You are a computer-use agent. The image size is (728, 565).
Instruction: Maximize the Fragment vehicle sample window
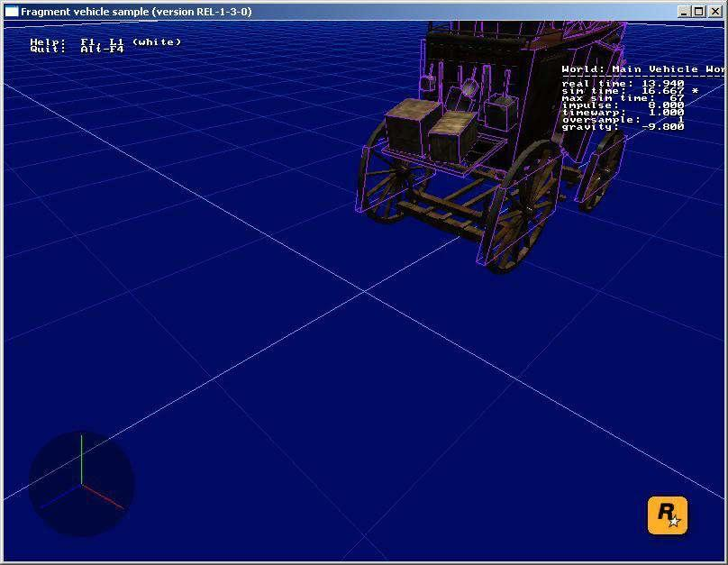tap(698, 12)
